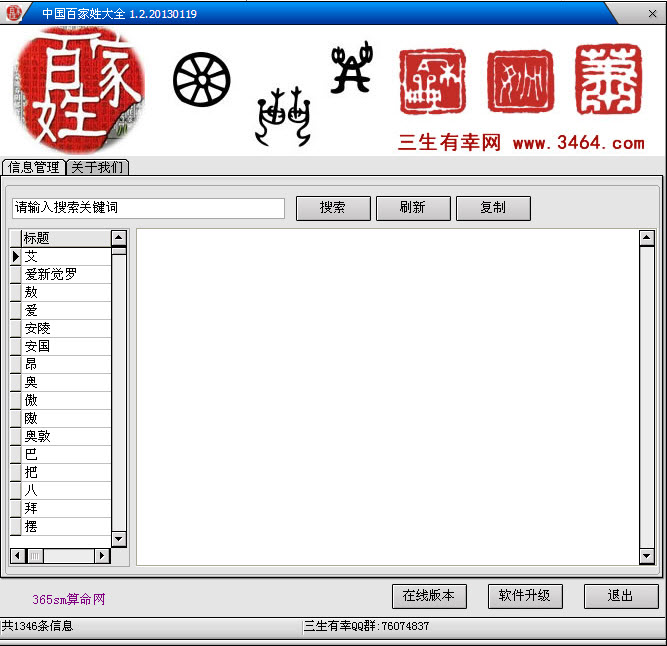Click the red app icon in title bar
This screenshot has width=667, height=646.
click(14, 13)
